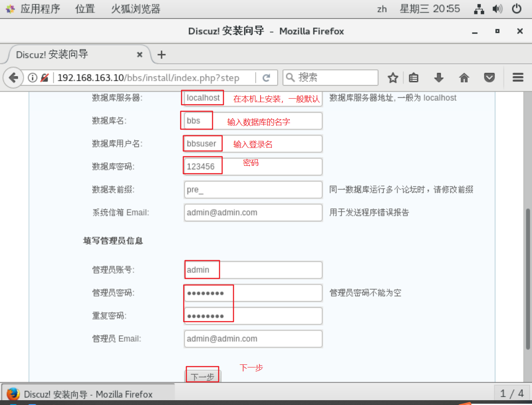
Task: Click the 管理员密码不能为空 hint text
Action: pos(365,293)
